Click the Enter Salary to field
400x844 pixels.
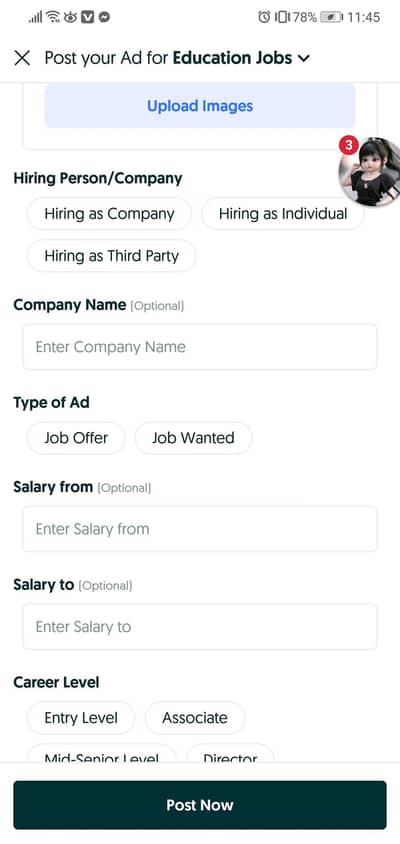[x=200, y=627]
